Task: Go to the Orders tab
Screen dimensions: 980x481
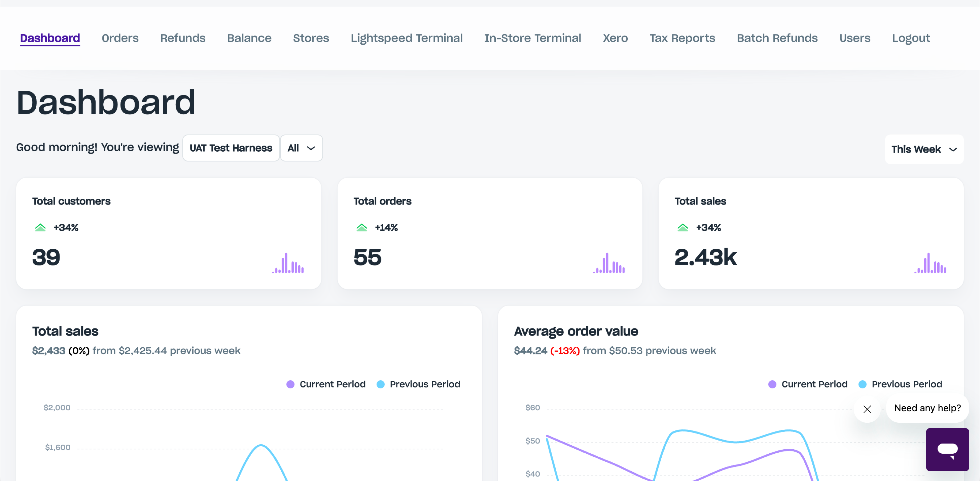Action: (x=120, y=38)
